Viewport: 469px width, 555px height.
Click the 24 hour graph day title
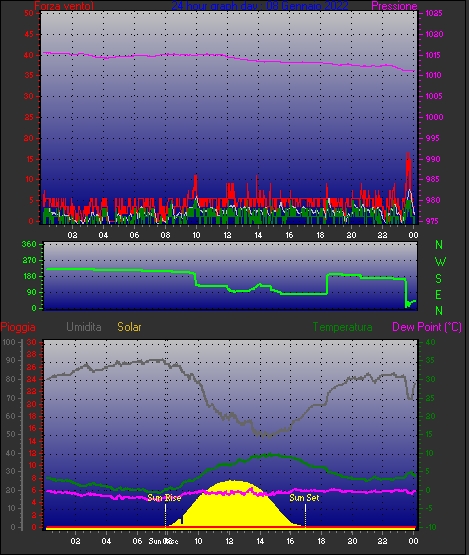(x=260, y=6)
